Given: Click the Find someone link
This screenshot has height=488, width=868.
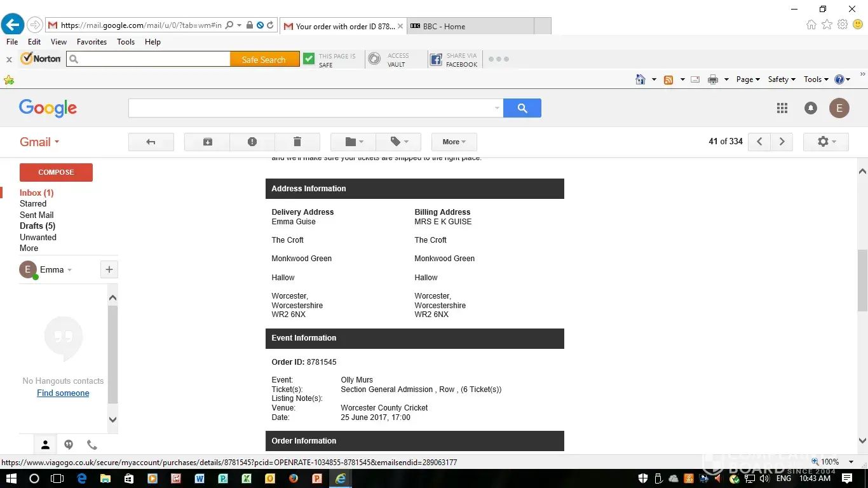Looking at the screenshot, I should [63, 393].
